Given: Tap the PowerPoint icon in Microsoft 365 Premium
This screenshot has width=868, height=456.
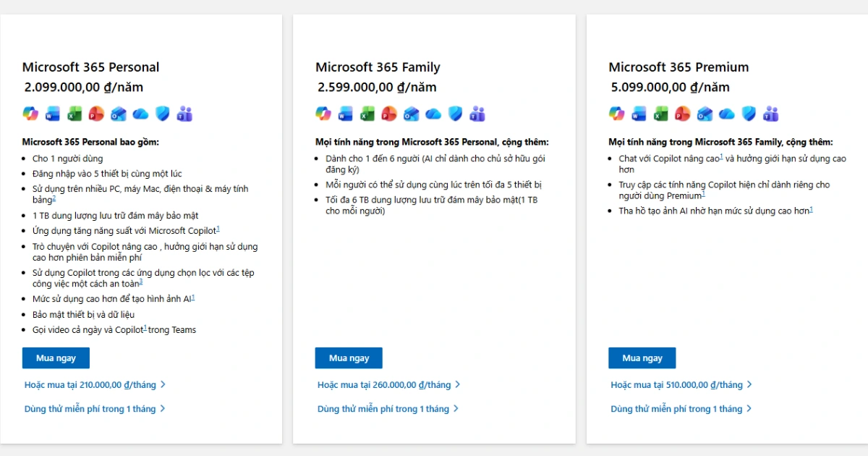Looking at the screenshot, I should click(x=684, y=114).
